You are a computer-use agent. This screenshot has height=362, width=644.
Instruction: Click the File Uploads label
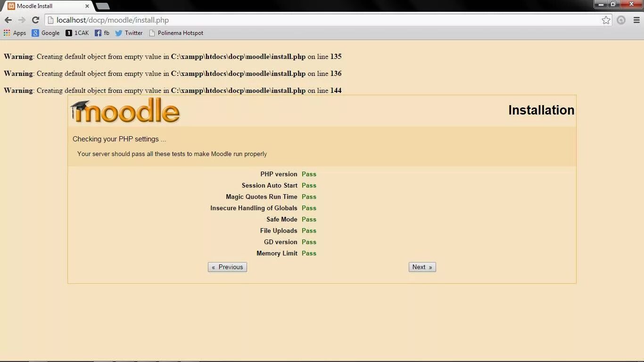[279, 230]
